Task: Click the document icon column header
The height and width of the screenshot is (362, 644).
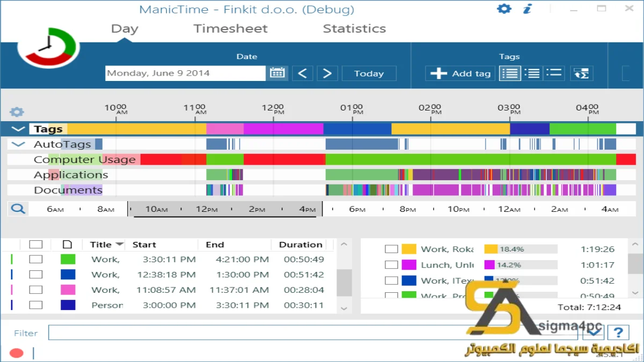Action: [x=67, y=245]
